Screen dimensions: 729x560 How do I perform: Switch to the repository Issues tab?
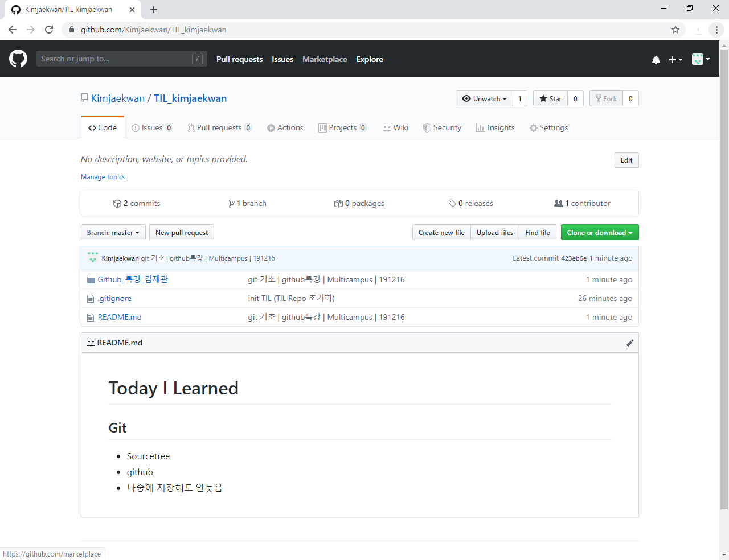152,127
